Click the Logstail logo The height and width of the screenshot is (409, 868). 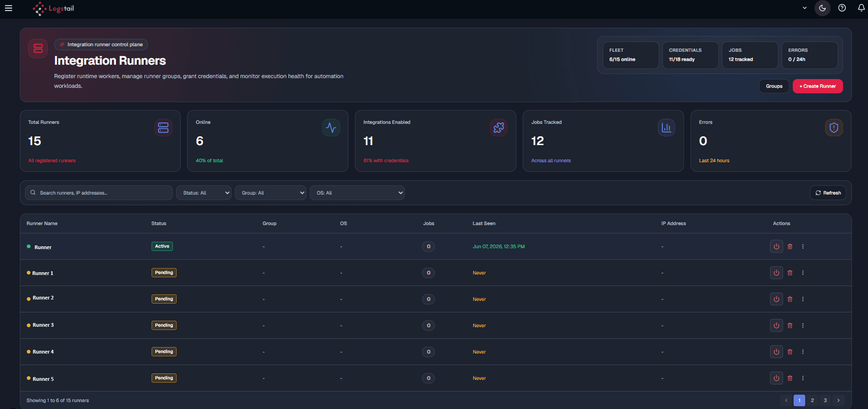(x=53, y=8)
